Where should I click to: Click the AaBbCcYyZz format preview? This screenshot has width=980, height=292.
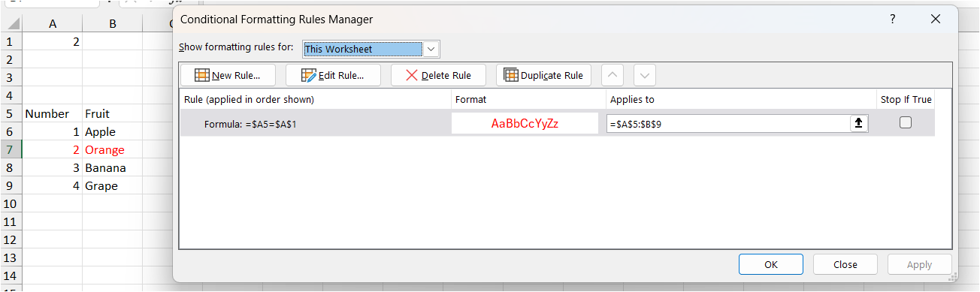click(525, 123)
